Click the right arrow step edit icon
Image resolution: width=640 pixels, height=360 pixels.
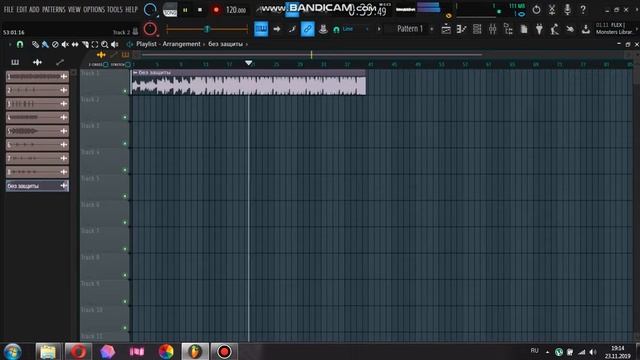[x=276, y=29]
